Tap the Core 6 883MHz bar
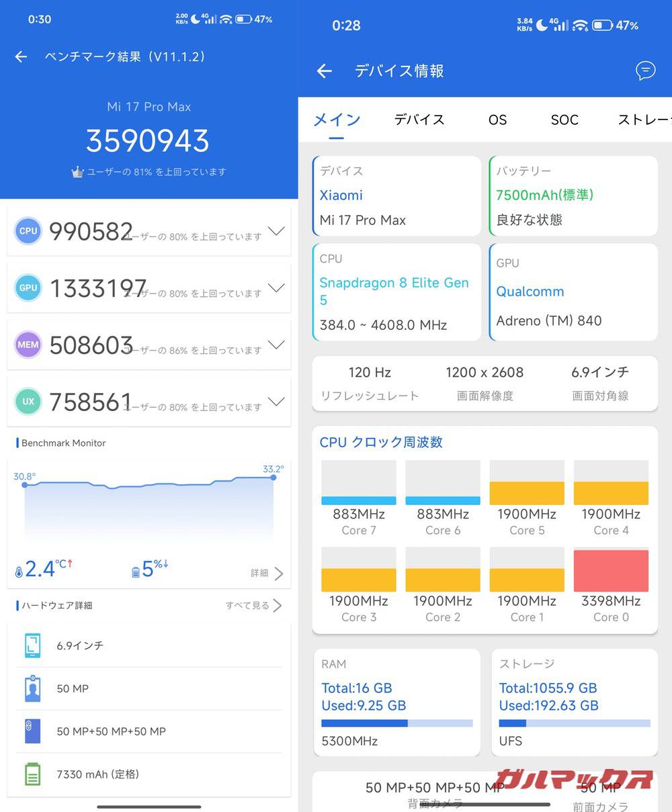672x812 pixels. point(443,500)
